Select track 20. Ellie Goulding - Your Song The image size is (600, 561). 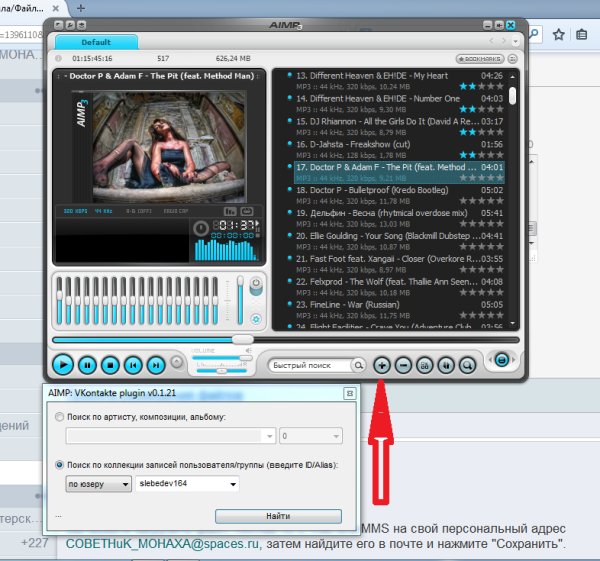(x=399, y=241)
